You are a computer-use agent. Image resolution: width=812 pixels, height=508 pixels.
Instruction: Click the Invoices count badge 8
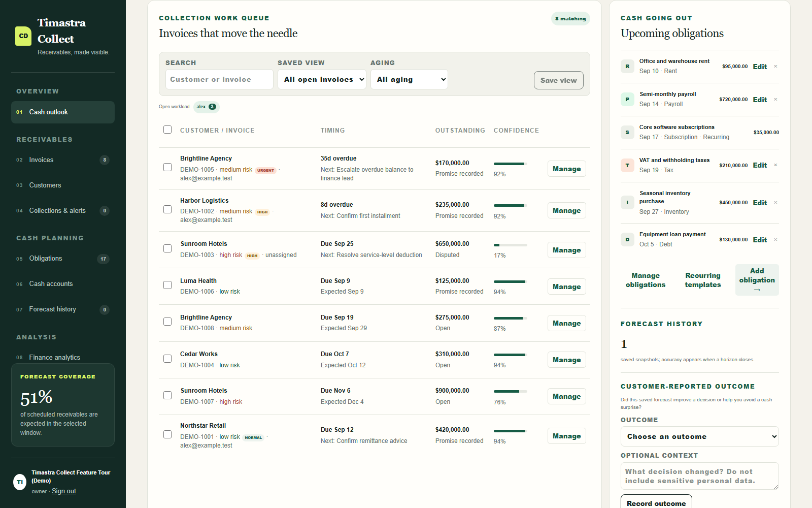coord(105,160)
